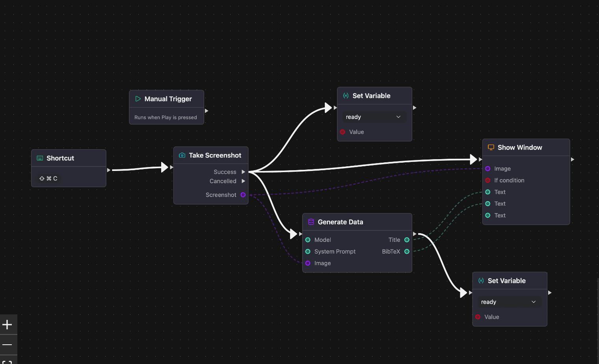Zoom out with the minus button
The image size is (599, 364).
(7, 345)
